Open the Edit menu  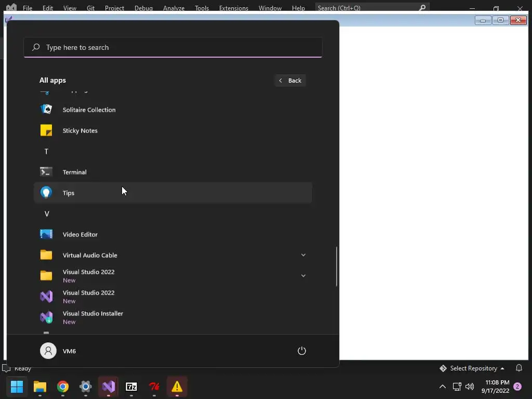(x=47, y=8)
